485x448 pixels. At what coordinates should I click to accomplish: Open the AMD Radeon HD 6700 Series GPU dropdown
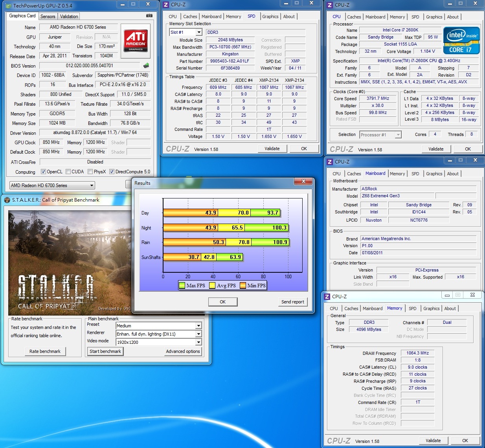point(52,185)
